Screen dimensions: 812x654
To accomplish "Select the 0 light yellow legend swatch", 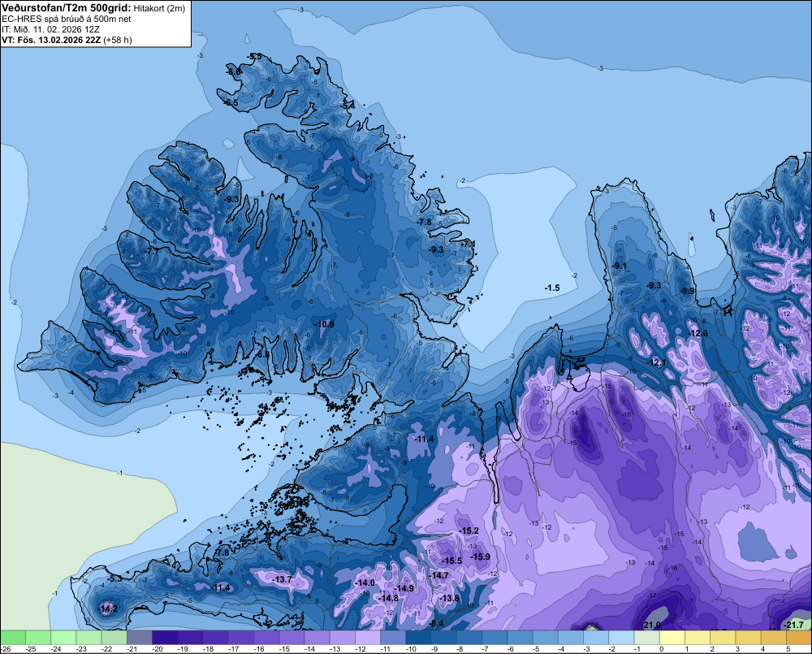I will click(672, 637).
